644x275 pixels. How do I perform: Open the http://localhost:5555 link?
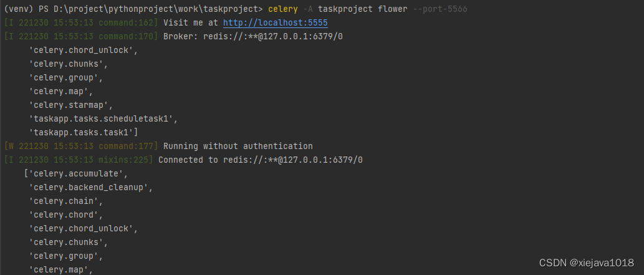click(x=275, y=23)
